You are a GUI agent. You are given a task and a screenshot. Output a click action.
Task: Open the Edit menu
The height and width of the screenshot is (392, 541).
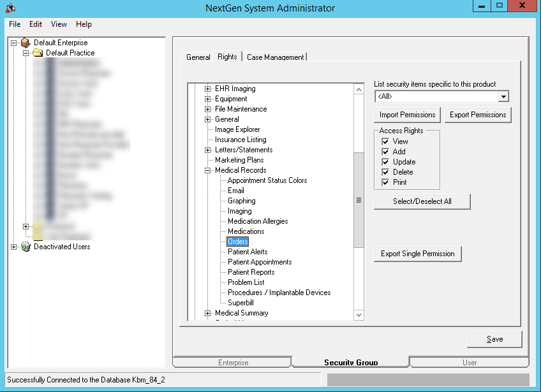click(x=36, y=24)
